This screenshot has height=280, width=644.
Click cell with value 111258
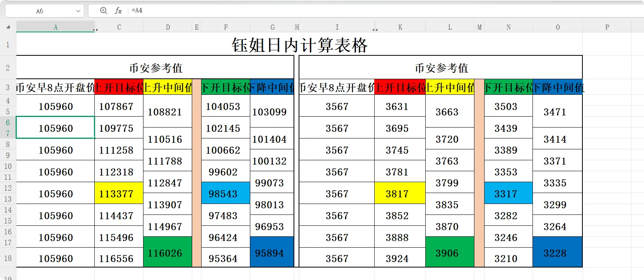click(x=119, y=149)
